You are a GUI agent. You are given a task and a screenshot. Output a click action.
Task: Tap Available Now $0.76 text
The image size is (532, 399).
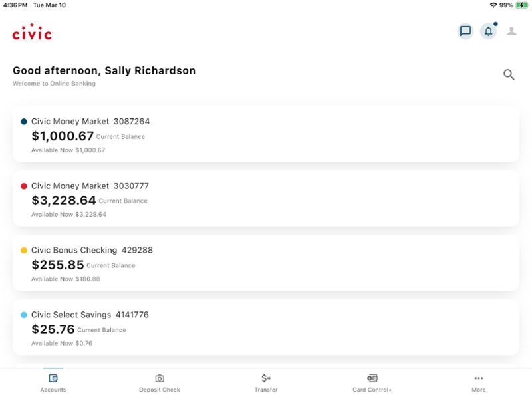[62, 343]
